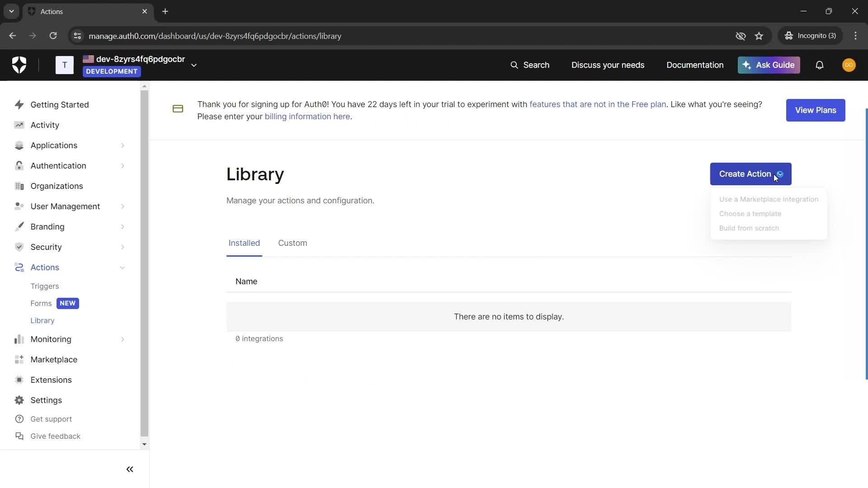The height and width of the screenshot is (488, 868).
Task: Open features not in Free plan link
Action: [x=598, y=104]
